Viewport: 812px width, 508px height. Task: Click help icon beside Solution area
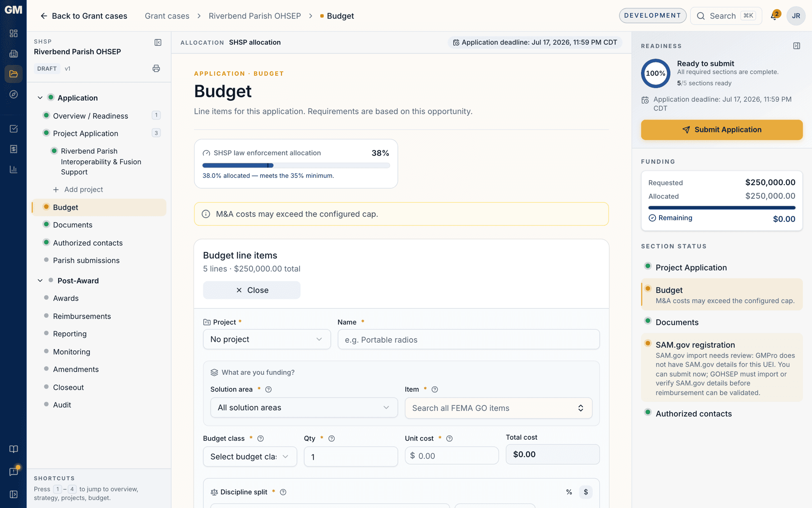click(268, 389)
